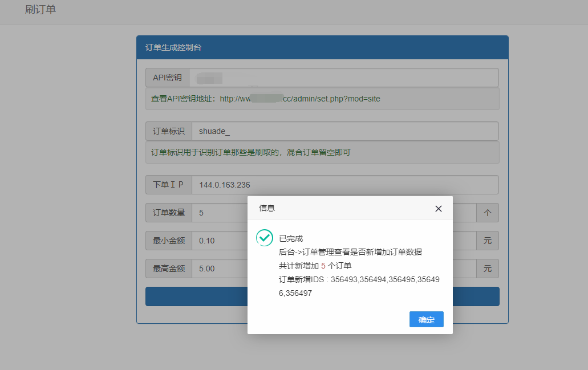The width and height of the screenshot is (588, 370).
Task: Close the 信息 dialog with the X icon
Action: coord(438,209)
